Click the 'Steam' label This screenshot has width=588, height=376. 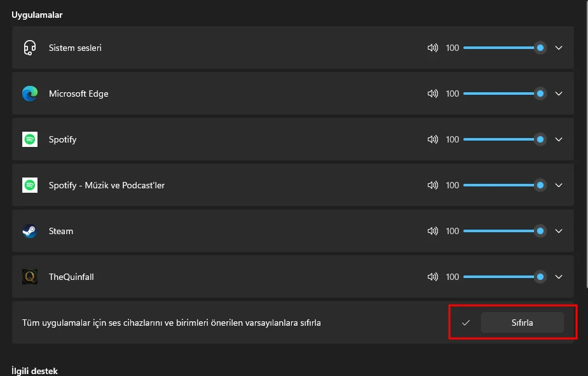tap(61, 231)
